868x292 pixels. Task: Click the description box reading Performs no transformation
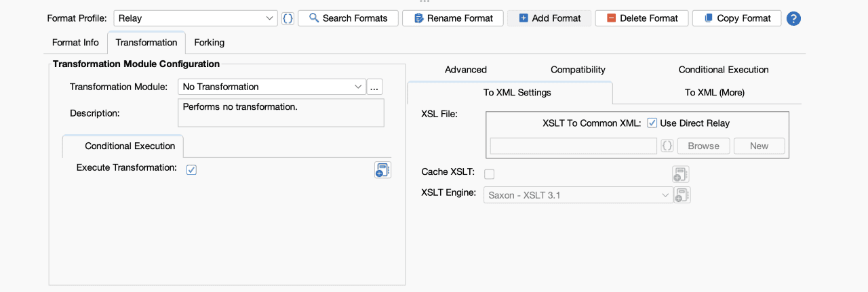[x=281, y=112]
